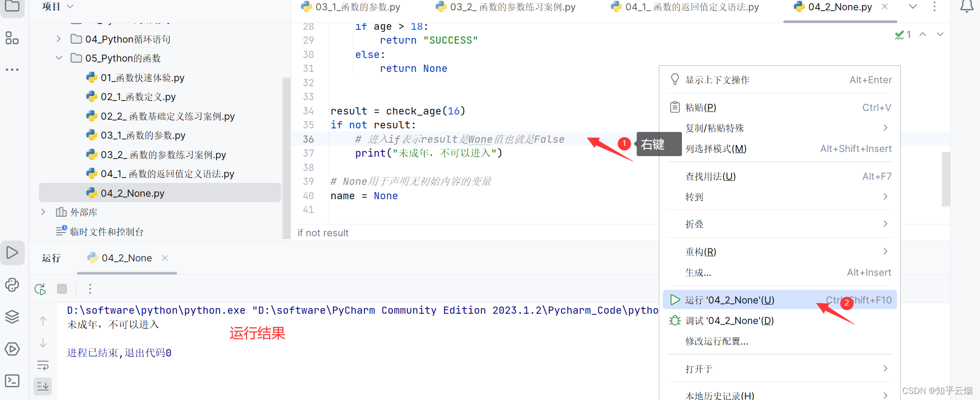This screenshot has width=980, height=400.
Task: Click the inspections checkmark widget
Action: [x=903, y=34]
